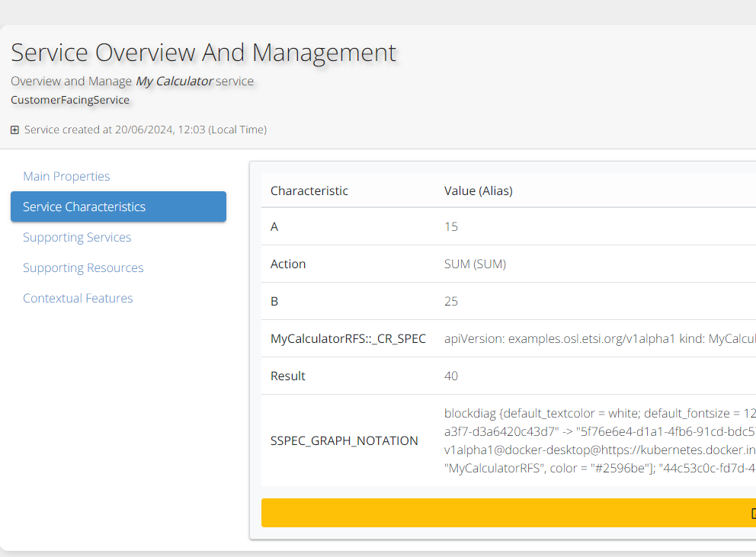Click the Result value 40
The width and height of the screenshot is (756, 557).
point(451,376)
